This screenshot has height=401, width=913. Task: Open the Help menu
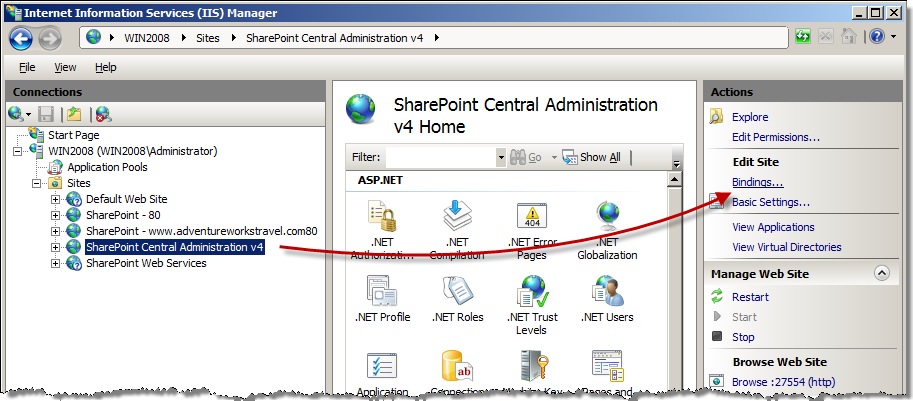[x=106, y=68]
